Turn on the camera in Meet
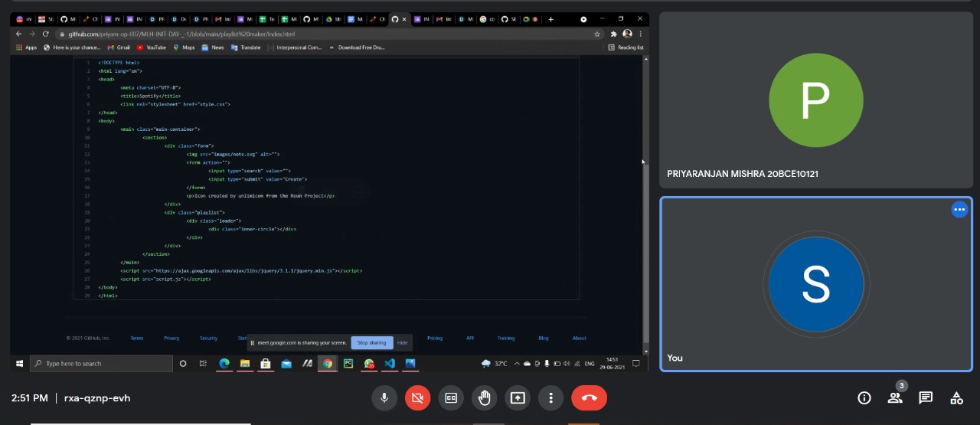The image size is (980, 425). (x=418, y=398)
